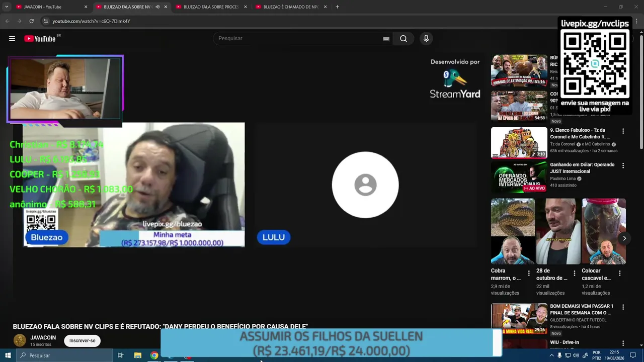This screenshot has width=644, height=362.
Task: Open a new browser tab
Action: [337, 7]
